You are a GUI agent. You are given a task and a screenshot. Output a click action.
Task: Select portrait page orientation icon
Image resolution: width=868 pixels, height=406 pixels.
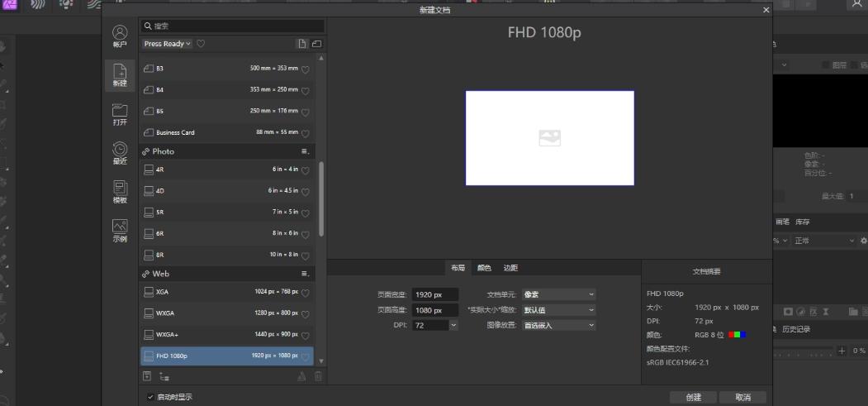[301, 44]
